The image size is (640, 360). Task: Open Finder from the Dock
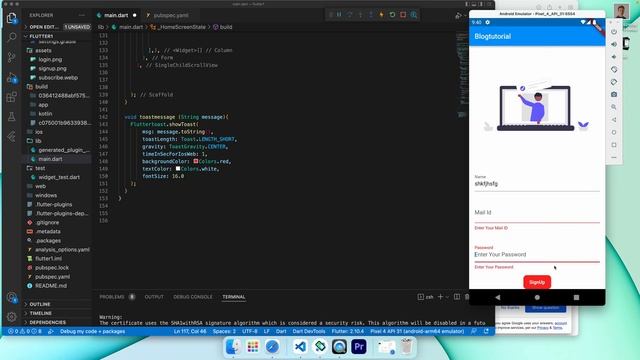233,347
